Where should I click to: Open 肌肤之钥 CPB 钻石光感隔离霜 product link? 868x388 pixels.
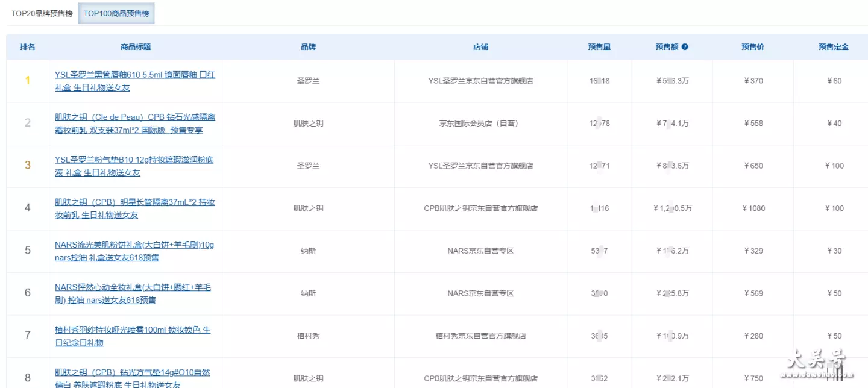pos(134,124)
